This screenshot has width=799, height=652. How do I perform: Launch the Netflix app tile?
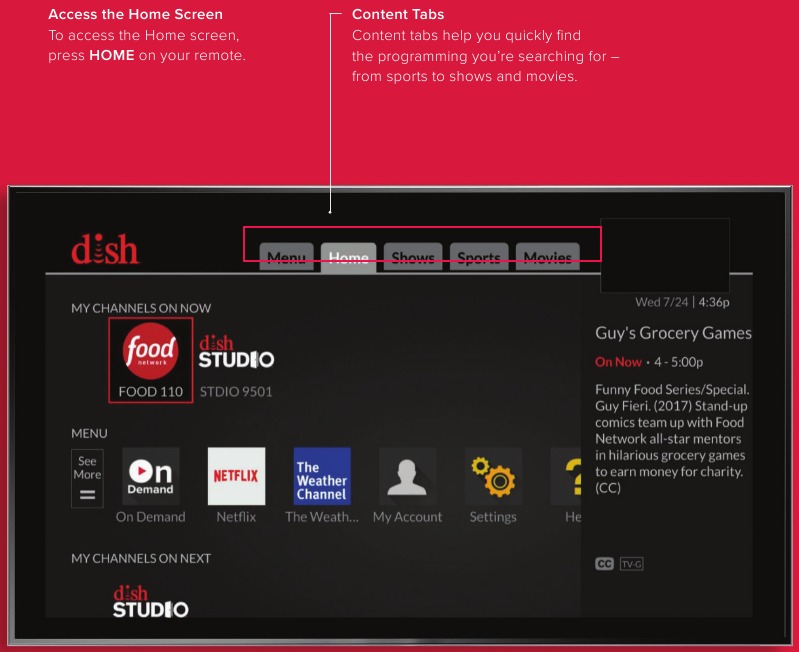pyautogui.click(x=236, y=476)
